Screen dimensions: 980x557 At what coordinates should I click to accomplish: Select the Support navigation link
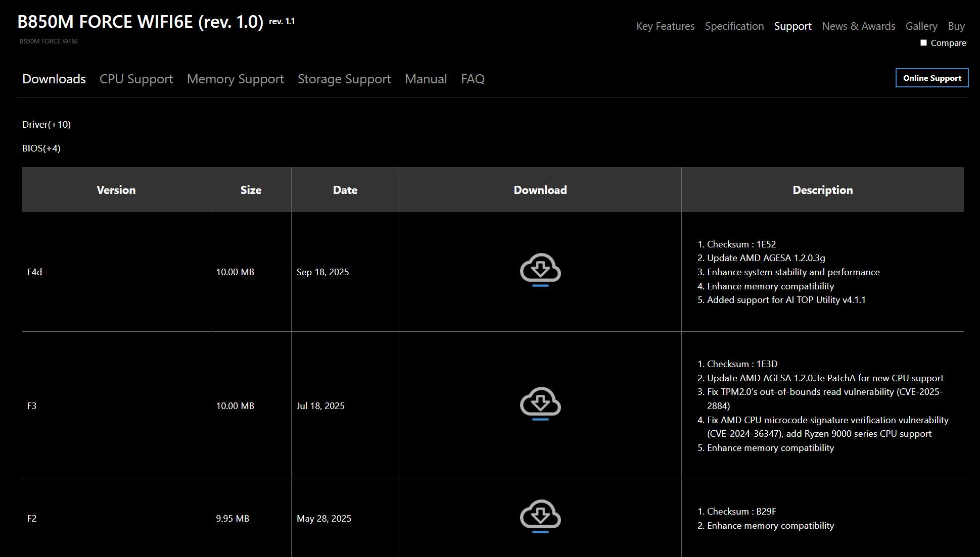click(x=793, y=26)
